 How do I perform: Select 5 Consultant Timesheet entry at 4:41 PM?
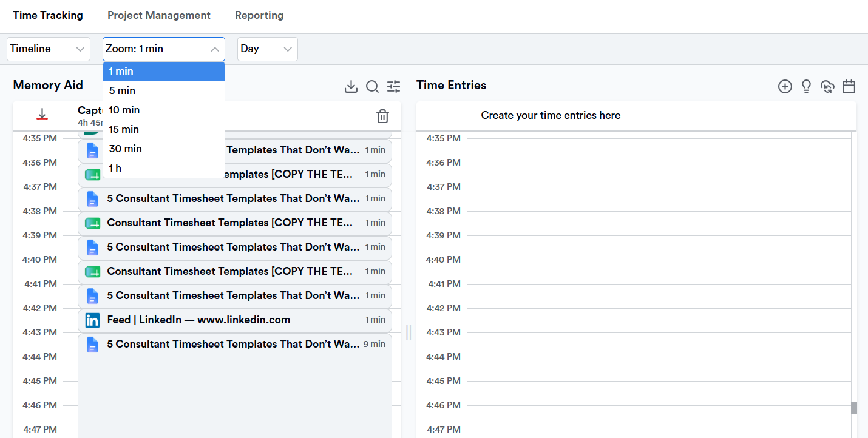point(235,296)
